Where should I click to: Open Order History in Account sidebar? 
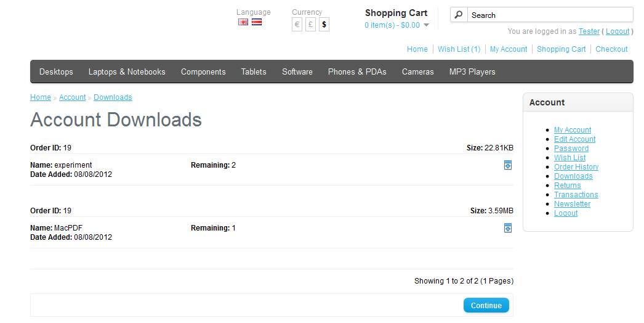point(576,167)
